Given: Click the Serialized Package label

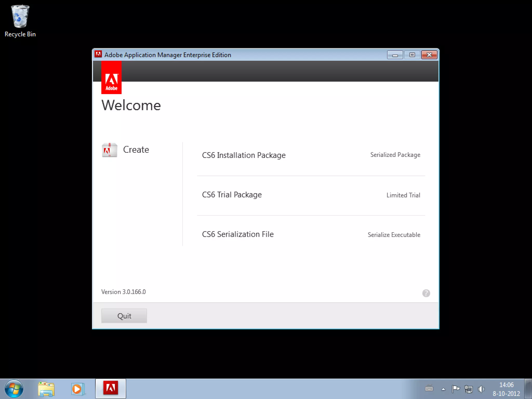Looking at the screenshot, I should [x=395, y=155].
